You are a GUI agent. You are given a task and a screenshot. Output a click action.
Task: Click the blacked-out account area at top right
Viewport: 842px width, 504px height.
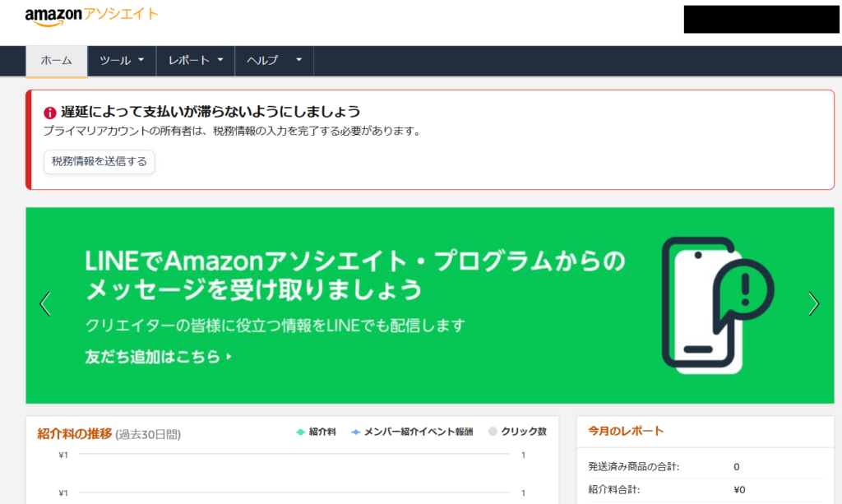[x=761, y=19]
